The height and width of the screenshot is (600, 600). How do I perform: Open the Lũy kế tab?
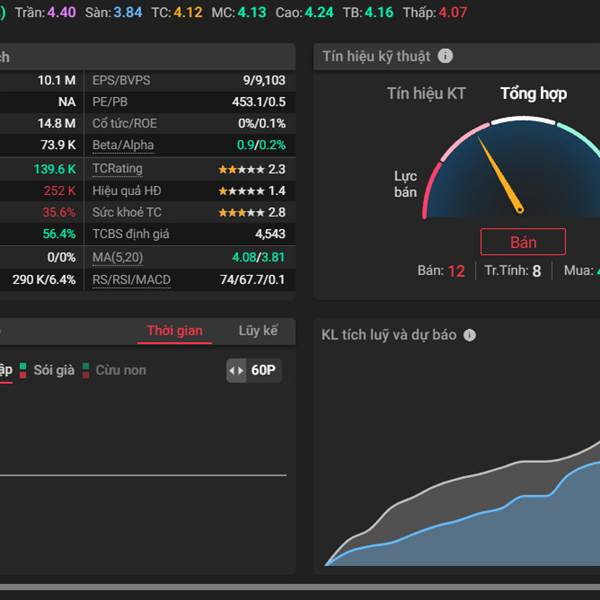pyautogui.click(x=258, y=331)
